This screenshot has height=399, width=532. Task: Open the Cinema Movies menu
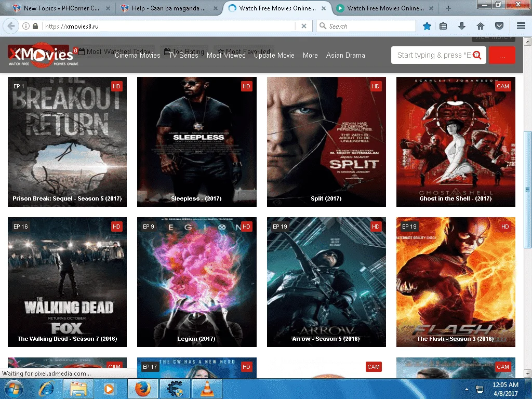[137, 55]
